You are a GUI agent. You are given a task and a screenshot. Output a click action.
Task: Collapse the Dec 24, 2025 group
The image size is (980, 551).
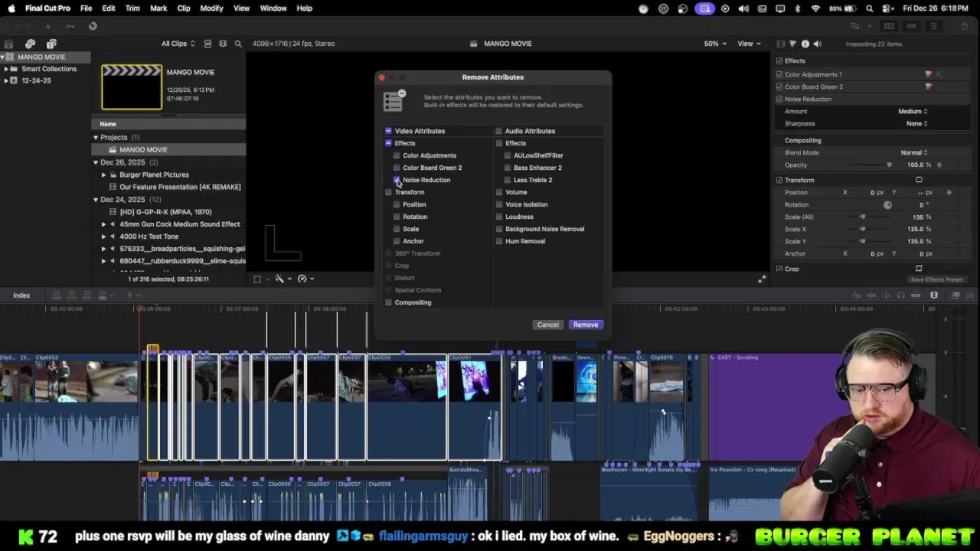(x=96, y=200)
